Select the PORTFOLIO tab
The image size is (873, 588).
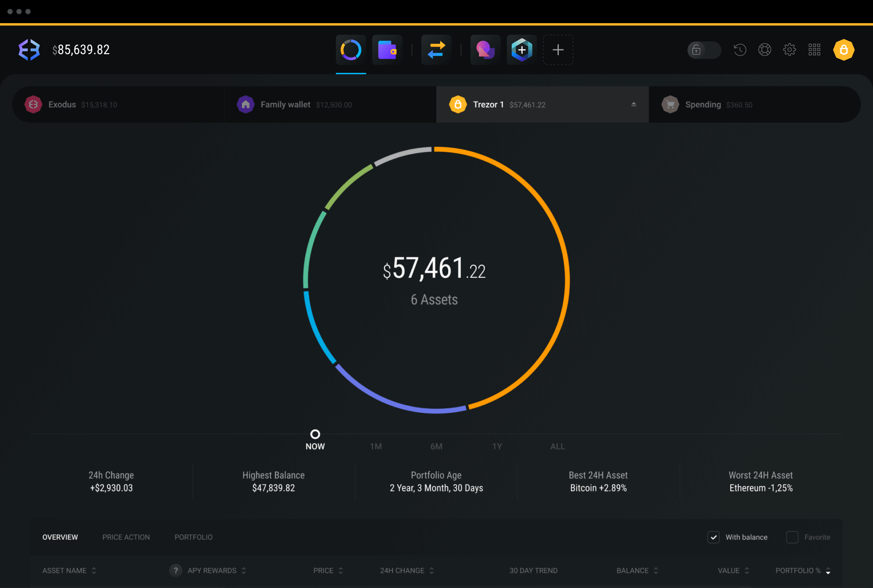pos(194,538)
